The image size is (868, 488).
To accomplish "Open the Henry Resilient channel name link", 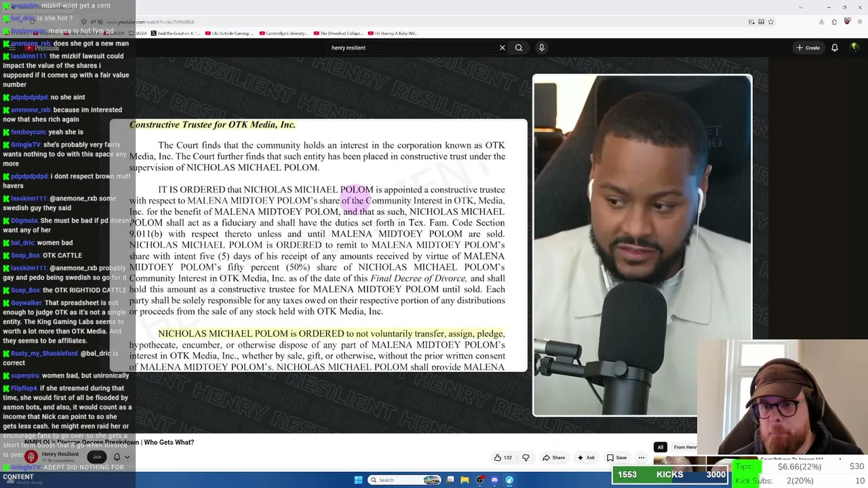I will [60, 454].
